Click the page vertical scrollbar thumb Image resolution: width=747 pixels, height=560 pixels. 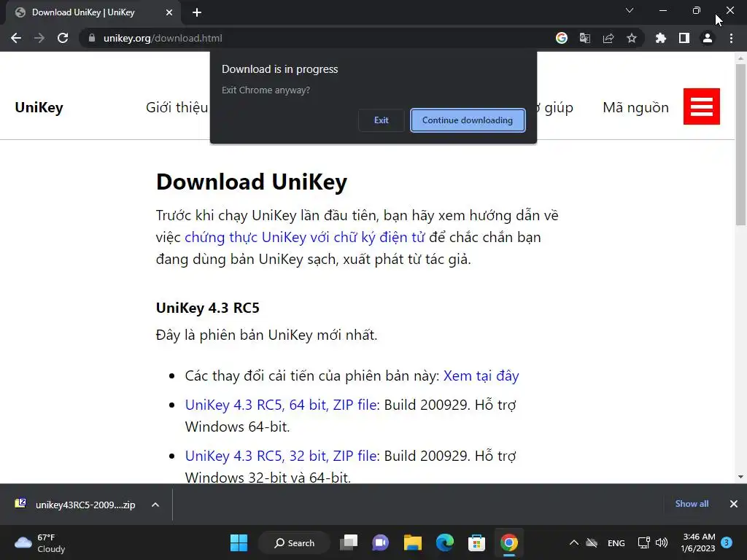pos(740,144)
